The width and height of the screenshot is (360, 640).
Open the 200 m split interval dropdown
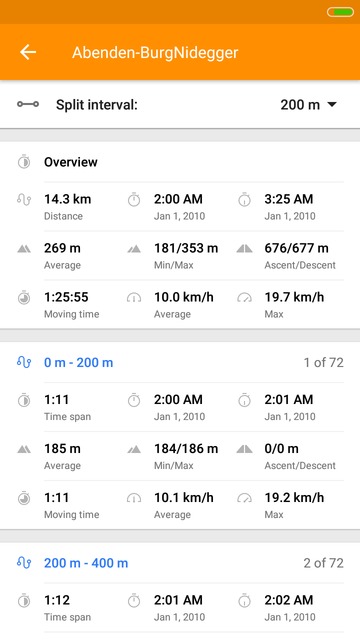[x=308, y=105]
